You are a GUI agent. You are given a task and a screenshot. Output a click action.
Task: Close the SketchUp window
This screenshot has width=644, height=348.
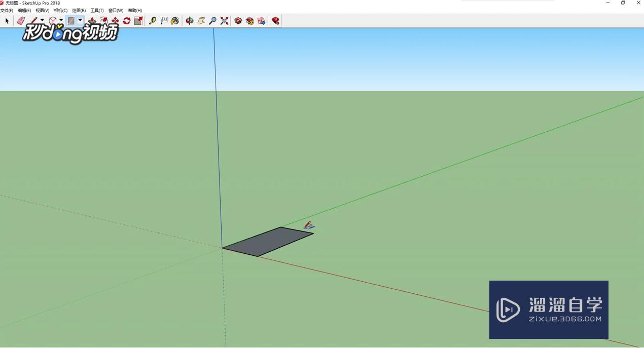point(638,3)
